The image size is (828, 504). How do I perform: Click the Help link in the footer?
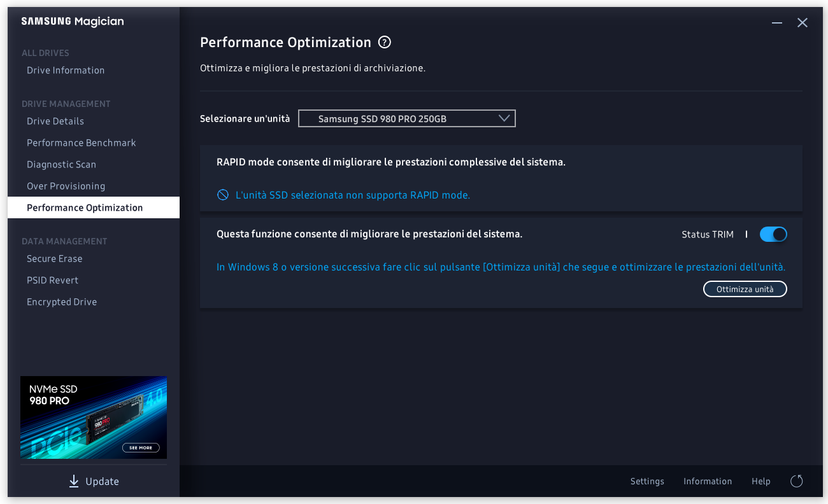pyautogui.click(x=761, y=481)
